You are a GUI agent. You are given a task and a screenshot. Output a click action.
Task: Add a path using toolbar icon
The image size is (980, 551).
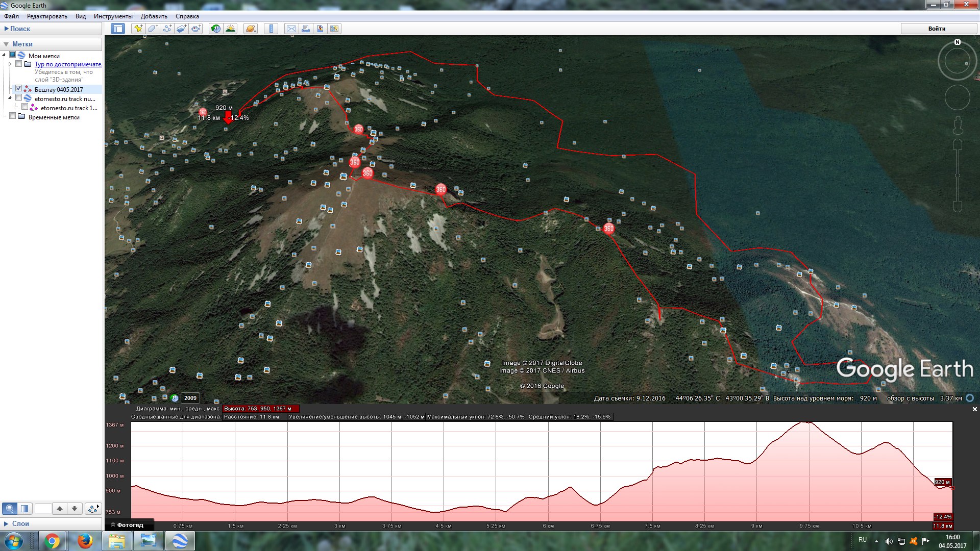pos(167,29)
